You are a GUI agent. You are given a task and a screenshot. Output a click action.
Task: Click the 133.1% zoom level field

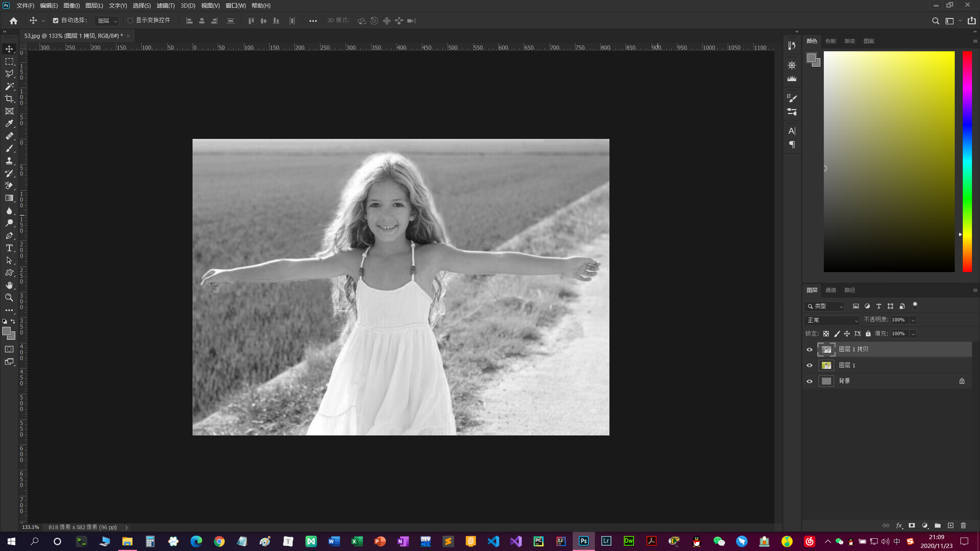[31, 527]
